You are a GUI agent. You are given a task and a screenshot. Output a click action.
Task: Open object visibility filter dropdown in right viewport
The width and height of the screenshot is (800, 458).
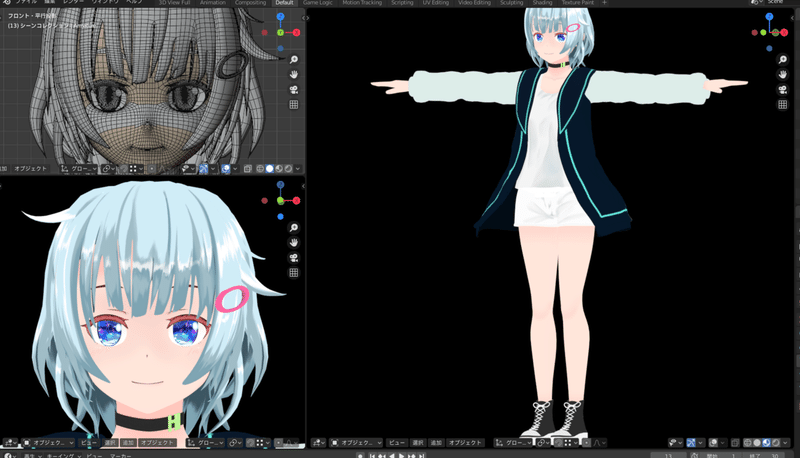[676, 443]
